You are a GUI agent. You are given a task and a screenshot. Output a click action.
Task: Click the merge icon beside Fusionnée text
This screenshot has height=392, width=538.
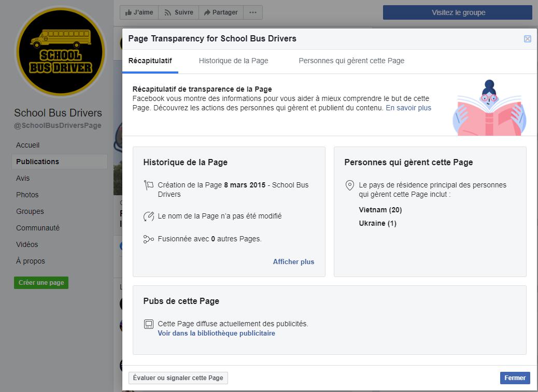click(149, 239)
